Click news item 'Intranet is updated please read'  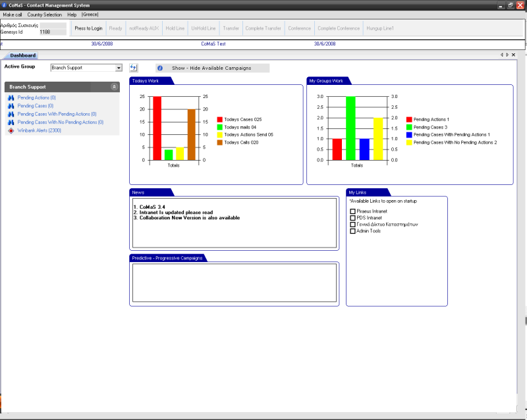[176, 213]
